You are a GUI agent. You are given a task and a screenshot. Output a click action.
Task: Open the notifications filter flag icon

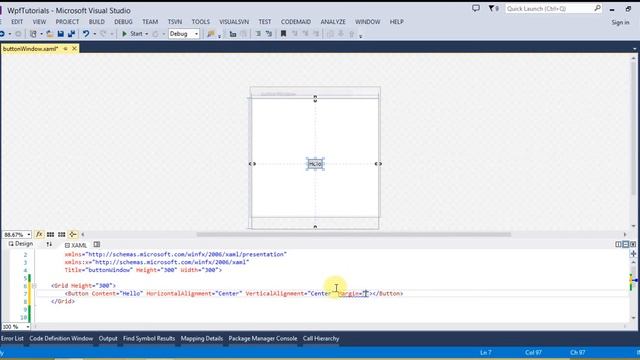[x=491, y=8]
